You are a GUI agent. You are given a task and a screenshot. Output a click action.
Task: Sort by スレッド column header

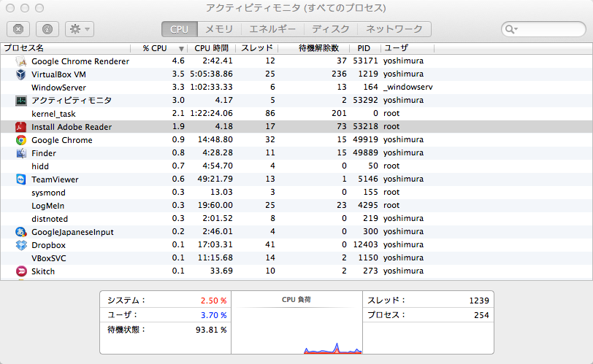point(257,48)
